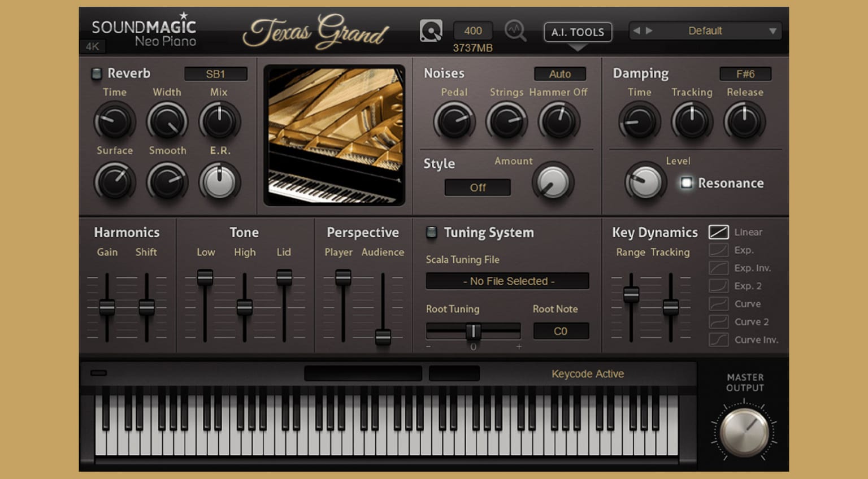
Task: Open the SB1 reverb type selector
Action: pyautogui.click(x=215, y=74)
